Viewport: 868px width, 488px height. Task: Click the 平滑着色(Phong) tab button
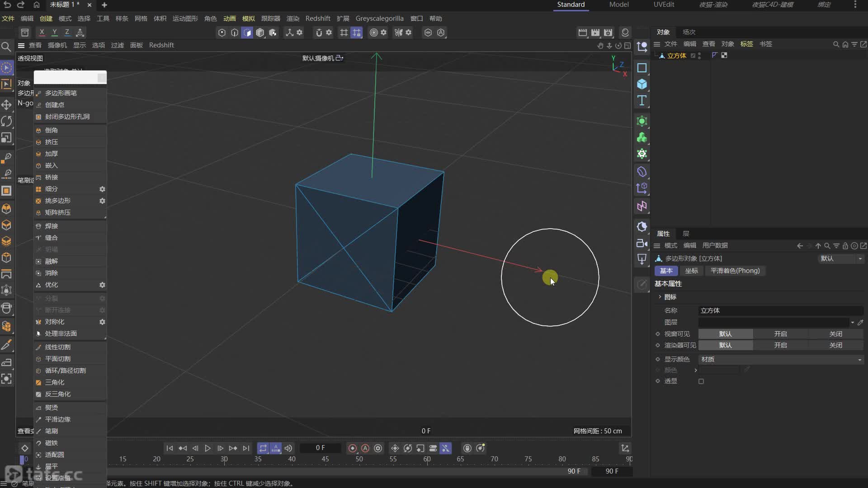pos(735,271)
